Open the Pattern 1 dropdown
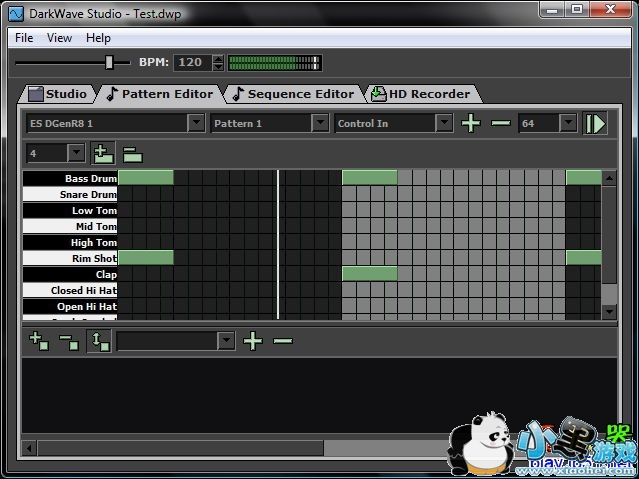Screen dimensions: 639x479 (x=320, y=123)
